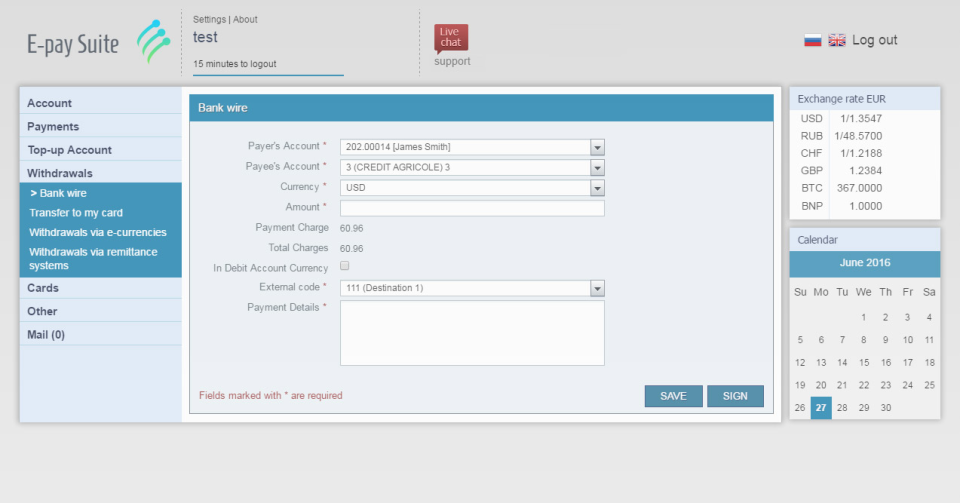Click CHF exchange rate 1/1.2188
Viewport: 960px width, 503px height.
point(861,153)
